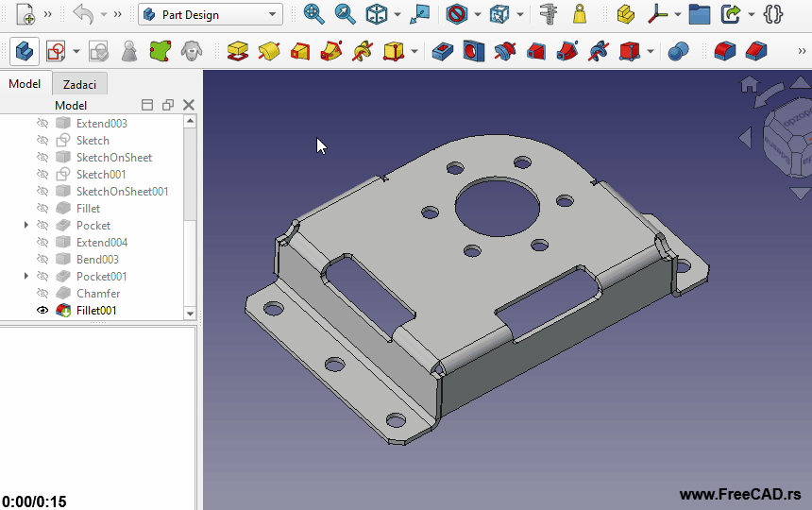Screen dimensions: 812x510
Task: Click Fit all view icon
Action: coord(313,14)
